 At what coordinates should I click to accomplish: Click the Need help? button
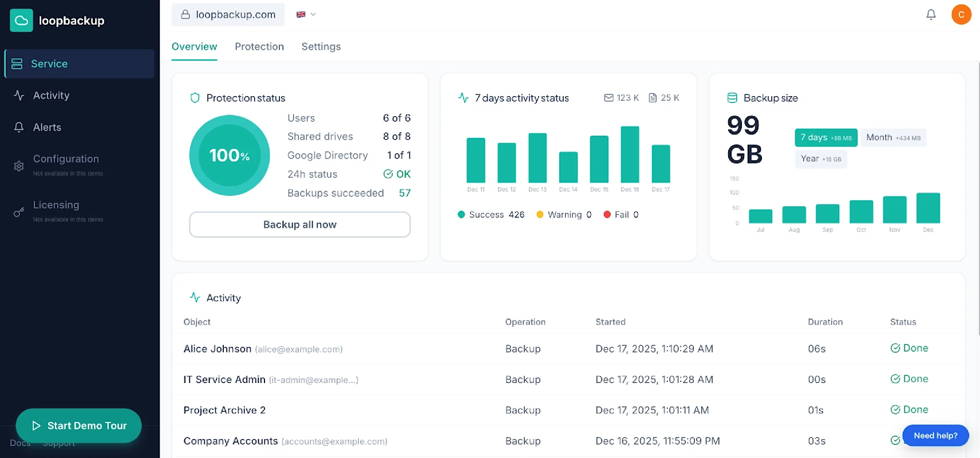[x=935, y=435]
